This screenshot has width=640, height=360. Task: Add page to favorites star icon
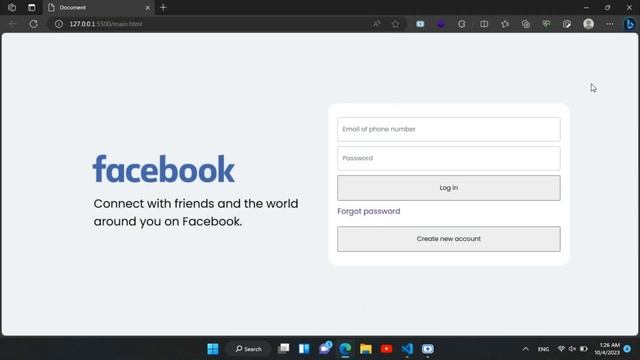(396, 24)
